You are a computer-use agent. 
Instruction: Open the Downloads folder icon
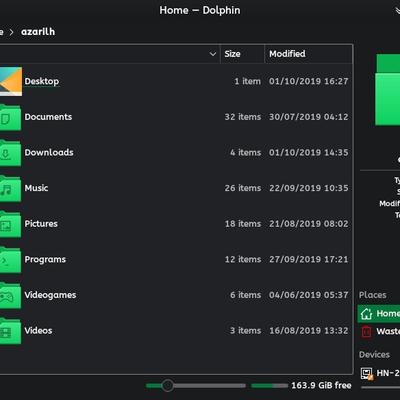10,153
